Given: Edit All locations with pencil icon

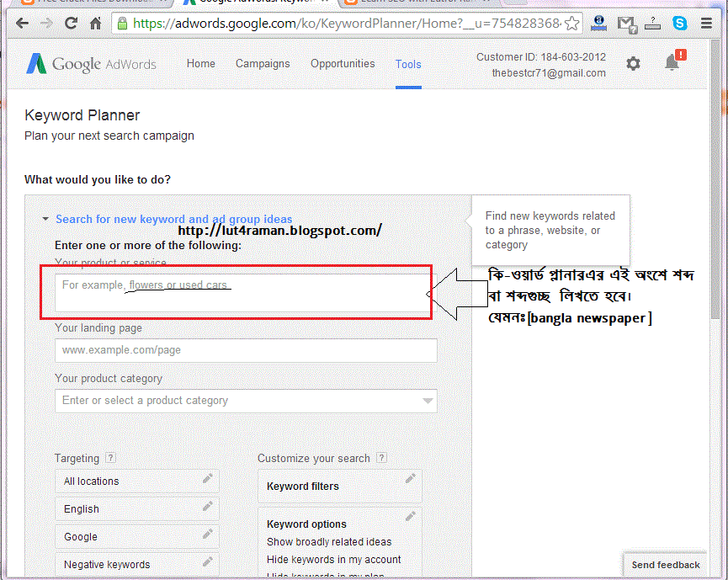Looking at the screenshot, I should point(208,478).
